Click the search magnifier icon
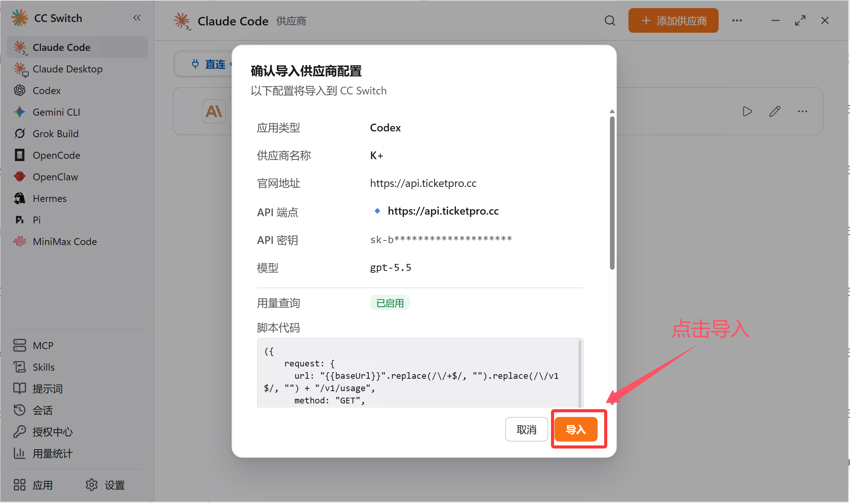 point(610,20)
